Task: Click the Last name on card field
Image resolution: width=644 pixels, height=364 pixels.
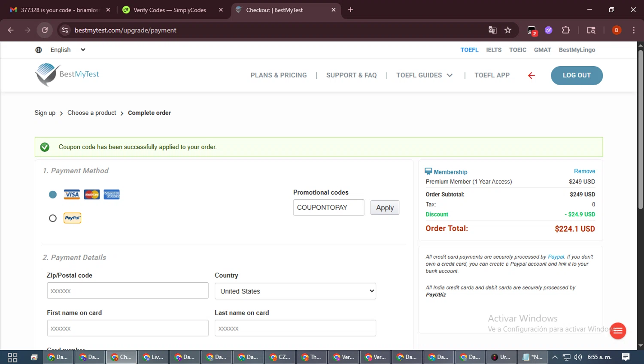Action: tap(295, 328)
